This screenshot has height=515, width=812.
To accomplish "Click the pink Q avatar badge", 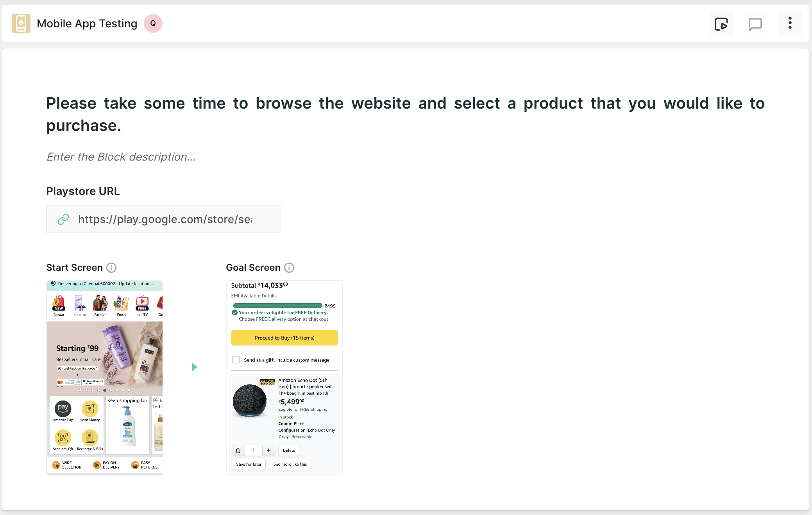I will tap(153, 23).
